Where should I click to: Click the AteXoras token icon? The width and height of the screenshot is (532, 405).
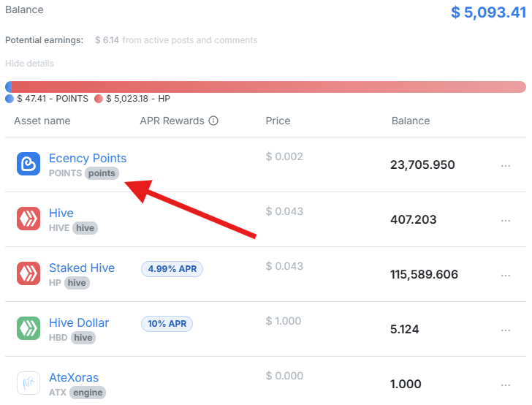point(28,383)
